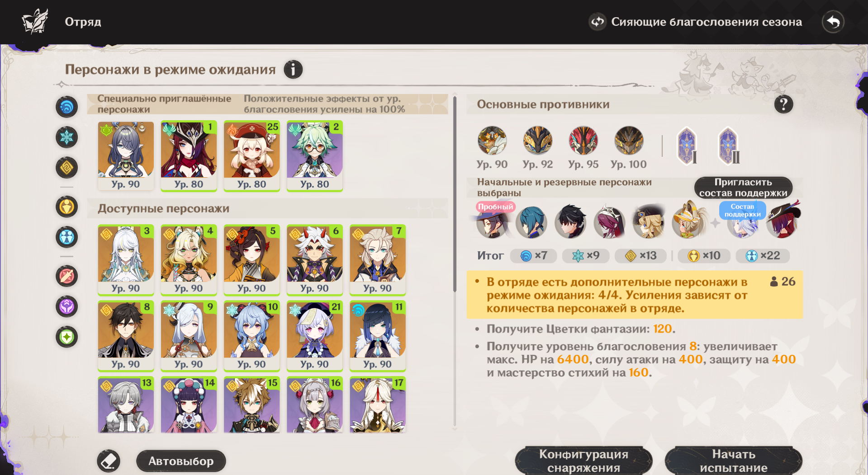868x475 pixels.
Task: Open the question mark help for Основные противники
Action: click(783, 104)
